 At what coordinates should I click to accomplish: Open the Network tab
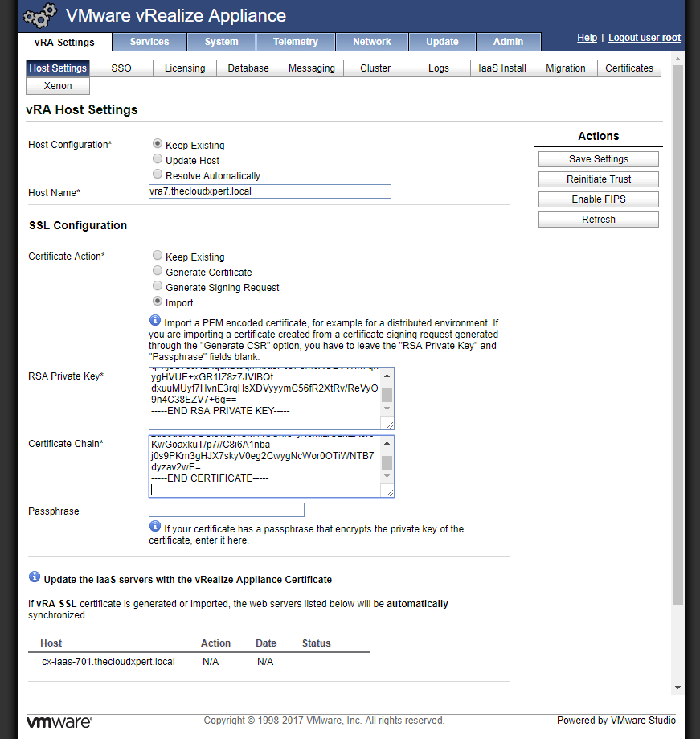tap(371, 42)
